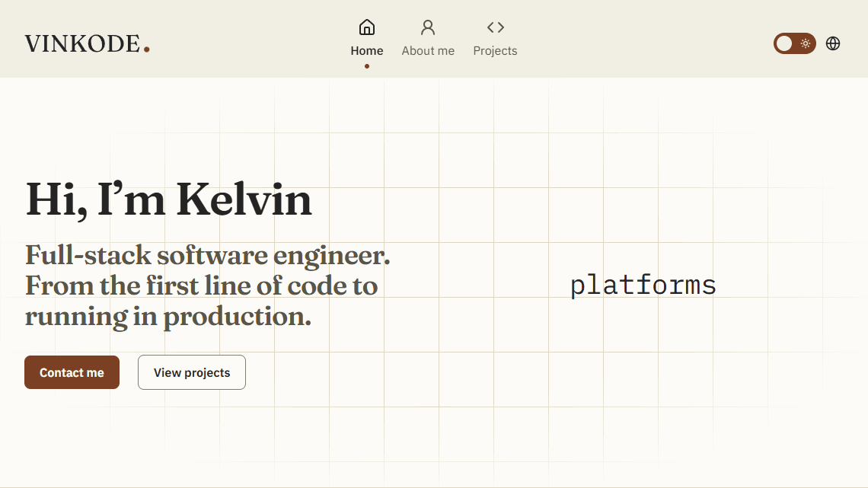
Task: Click the white knob of theme toggle
Action: coord(783,43)
